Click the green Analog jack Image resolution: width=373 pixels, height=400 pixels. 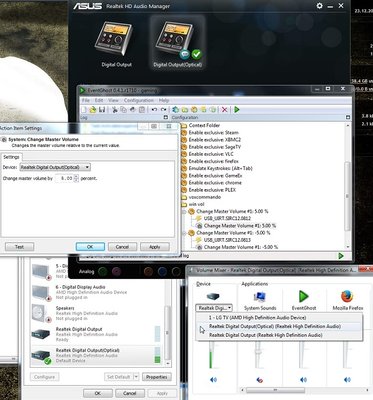[103, 271]
